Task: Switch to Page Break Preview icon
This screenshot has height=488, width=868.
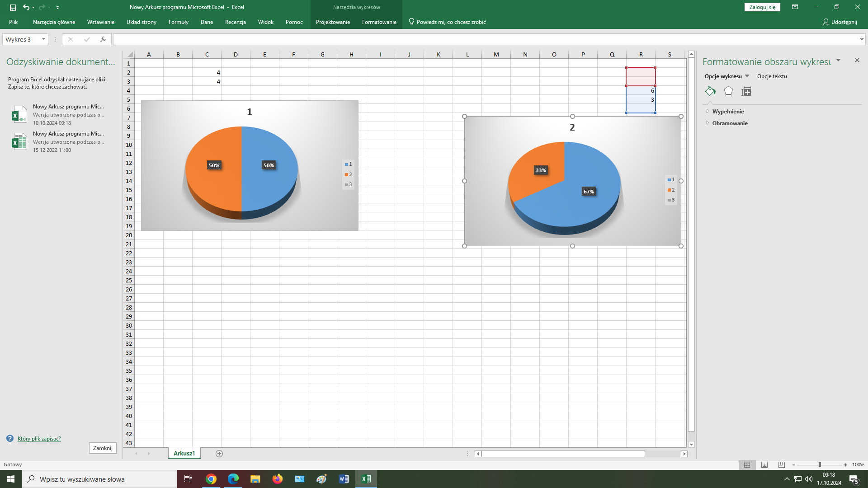Action: coord(782,465)
